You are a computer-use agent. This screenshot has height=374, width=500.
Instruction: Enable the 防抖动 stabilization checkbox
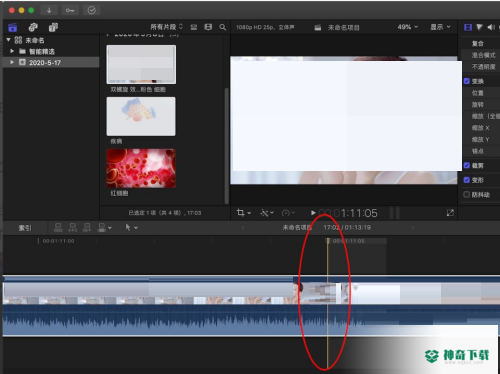tap(467, 194)
